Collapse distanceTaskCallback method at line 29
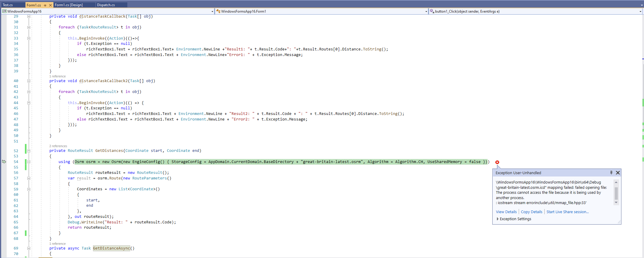 [29, 16]
